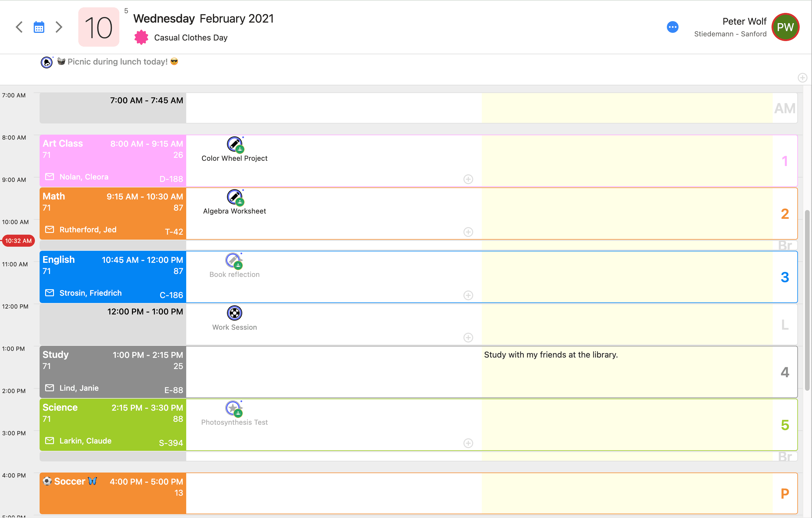Click the Study period note text
Viewport: 812px width, 518px height.
(x=550, y=355)
